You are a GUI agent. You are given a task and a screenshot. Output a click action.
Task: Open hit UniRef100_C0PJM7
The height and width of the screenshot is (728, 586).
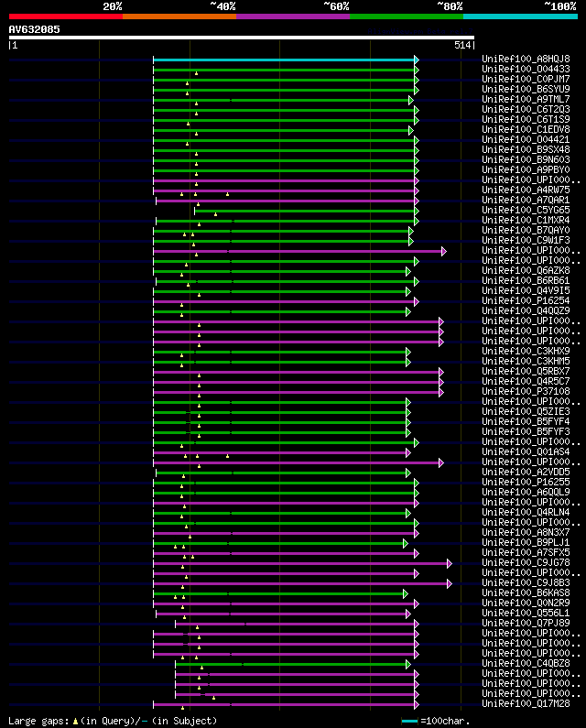point(526,80)
